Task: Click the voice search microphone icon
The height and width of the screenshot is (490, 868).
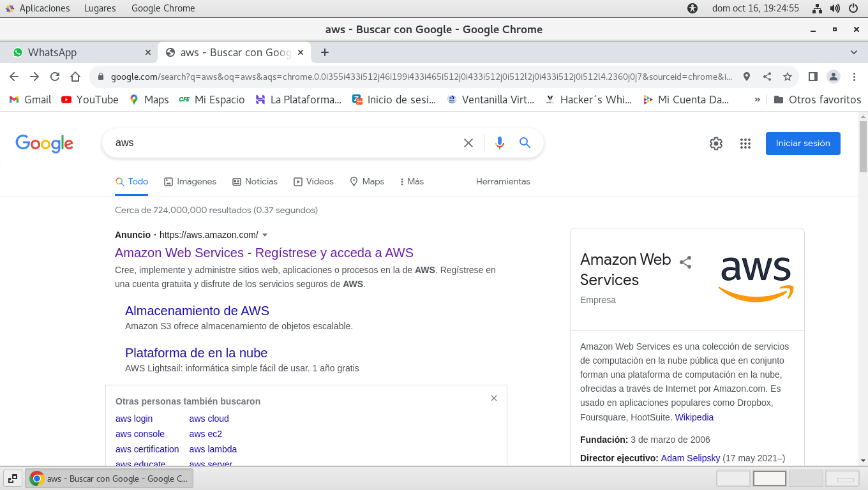Action: [499, 143]
